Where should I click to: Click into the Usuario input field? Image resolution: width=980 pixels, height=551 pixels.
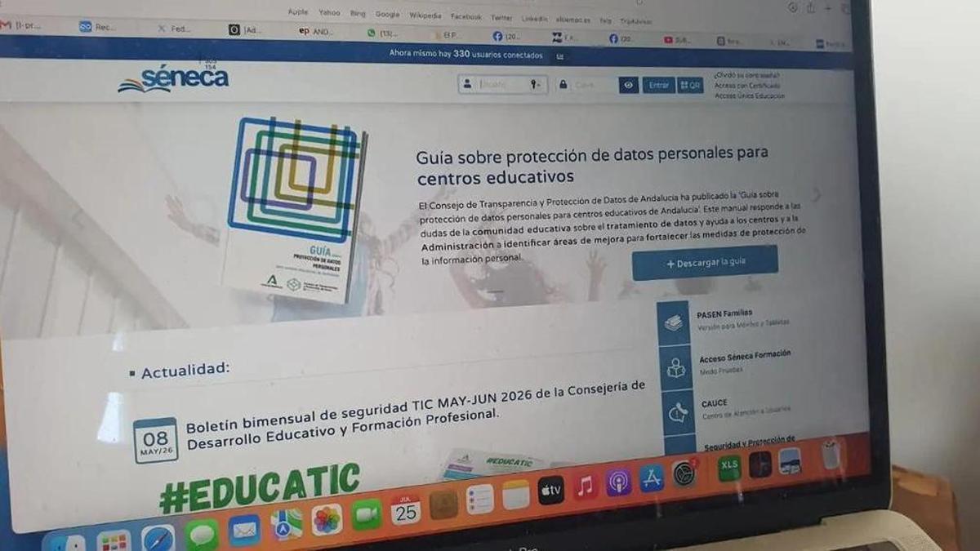[501, 84]
